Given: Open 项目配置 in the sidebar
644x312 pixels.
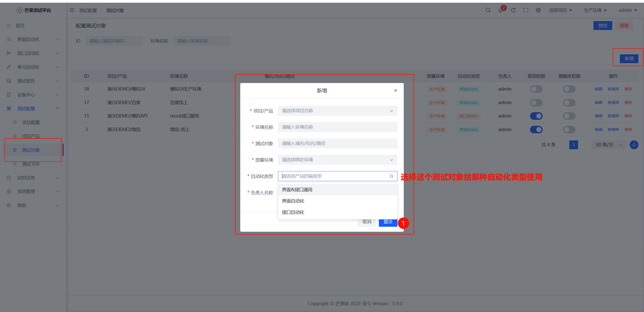Looking at the screenshot, I should click(31, 123).
